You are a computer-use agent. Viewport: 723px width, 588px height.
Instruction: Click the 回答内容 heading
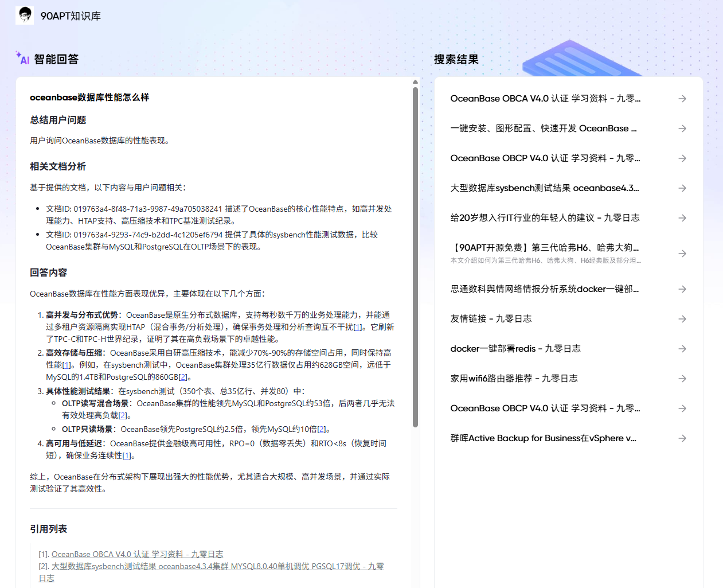click(49, 272)
